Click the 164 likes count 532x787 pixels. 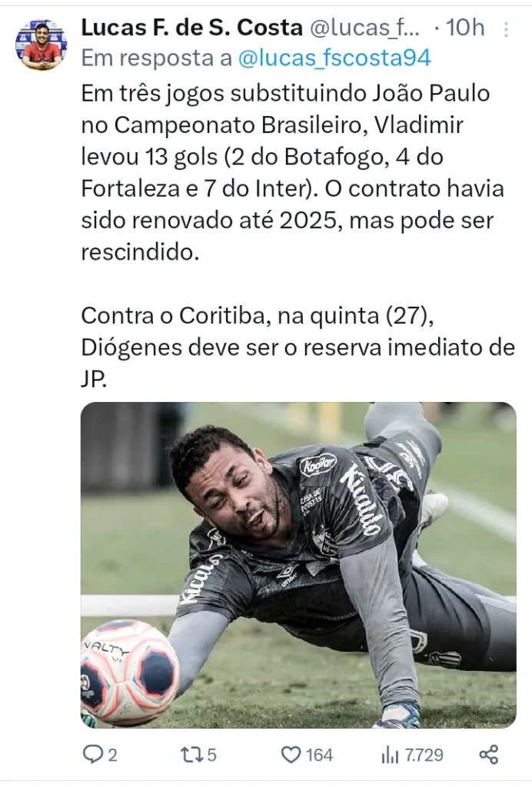(319, 755)
